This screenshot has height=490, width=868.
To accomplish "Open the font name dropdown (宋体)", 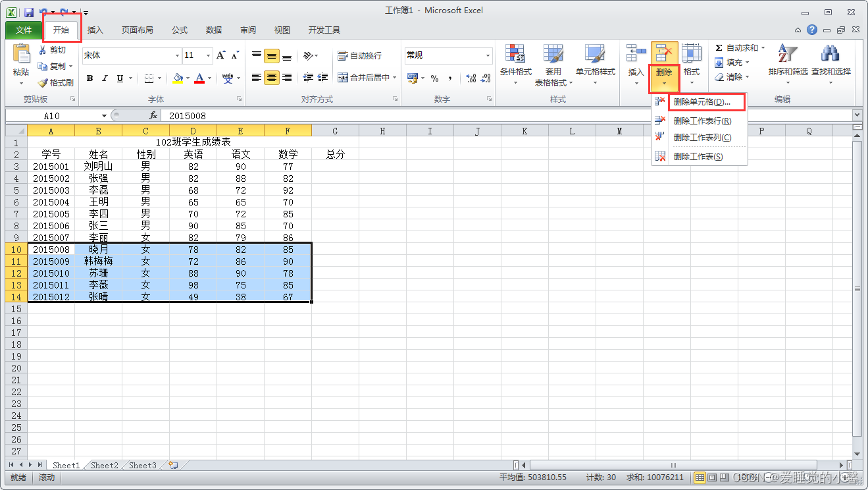I will [177, 55].
